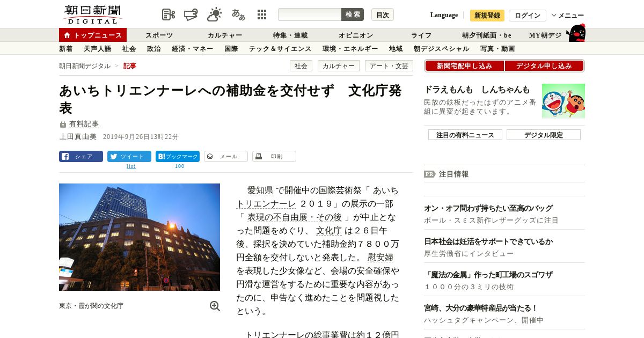Open ドラえもんも しんちゃんも headline
The height and width of the screenshot is (338, 644).
477,90
